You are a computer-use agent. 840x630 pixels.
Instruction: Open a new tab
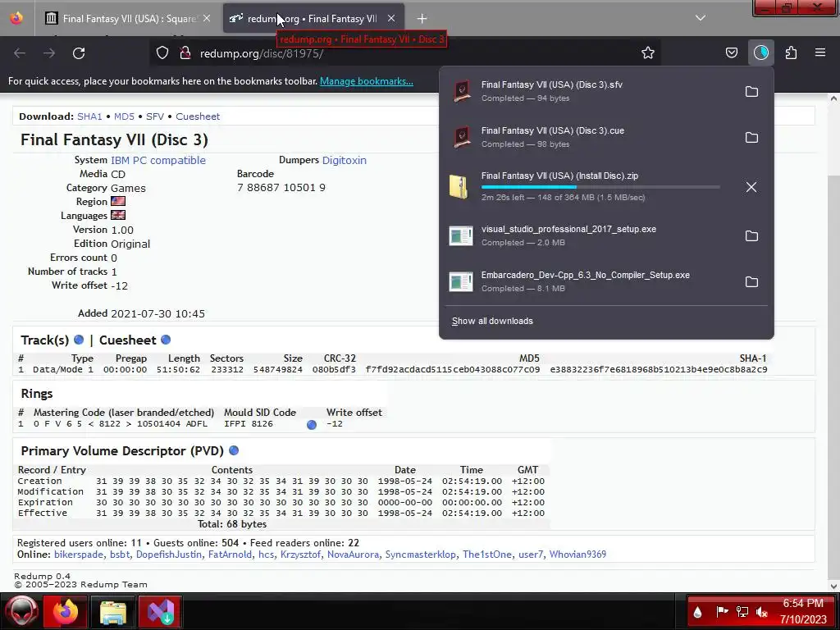click(422, 19)
